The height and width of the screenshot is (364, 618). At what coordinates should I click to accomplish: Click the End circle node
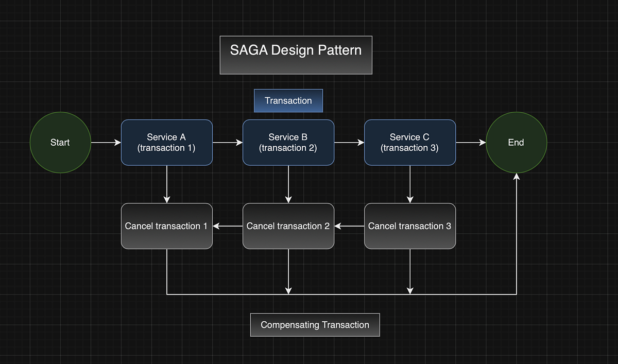(x=516, y=142)
